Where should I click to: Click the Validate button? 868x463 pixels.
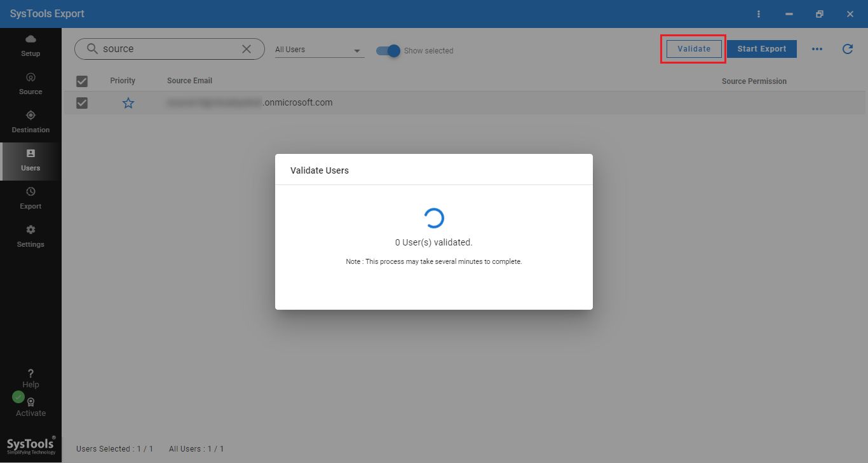point(694,49)
